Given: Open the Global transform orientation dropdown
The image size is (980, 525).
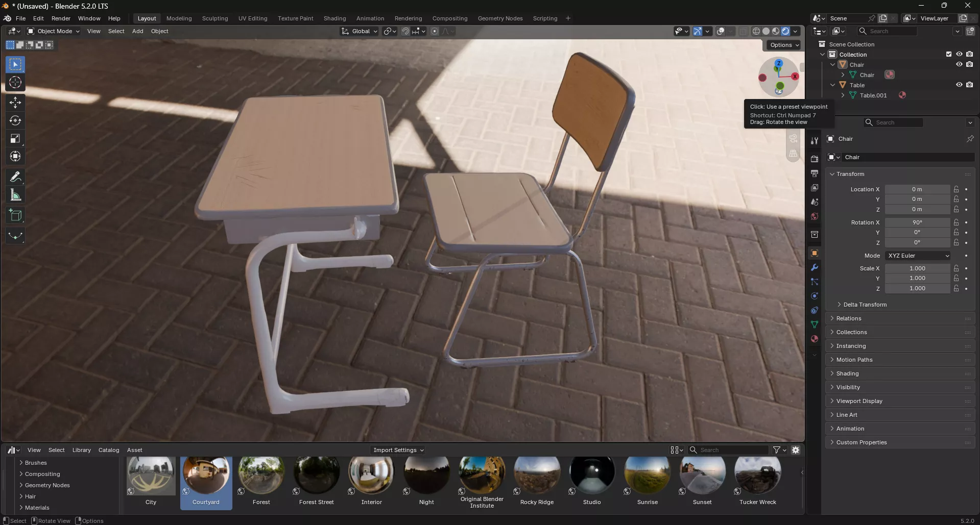Looking at the screenshot, I should (x=360, y=31).
